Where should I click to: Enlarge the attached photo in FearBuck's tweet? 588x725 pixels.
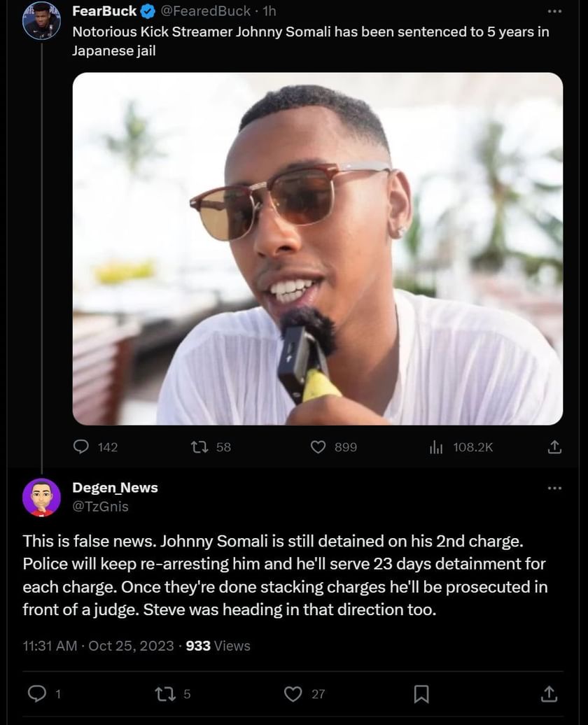(x=317, y=248)
